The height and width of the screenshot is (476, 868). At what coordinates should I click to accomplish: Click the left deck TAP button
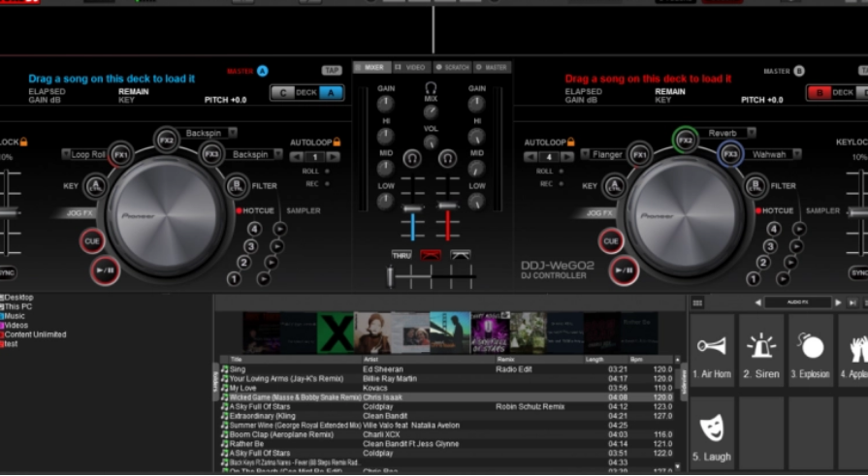tap(332, 71)
